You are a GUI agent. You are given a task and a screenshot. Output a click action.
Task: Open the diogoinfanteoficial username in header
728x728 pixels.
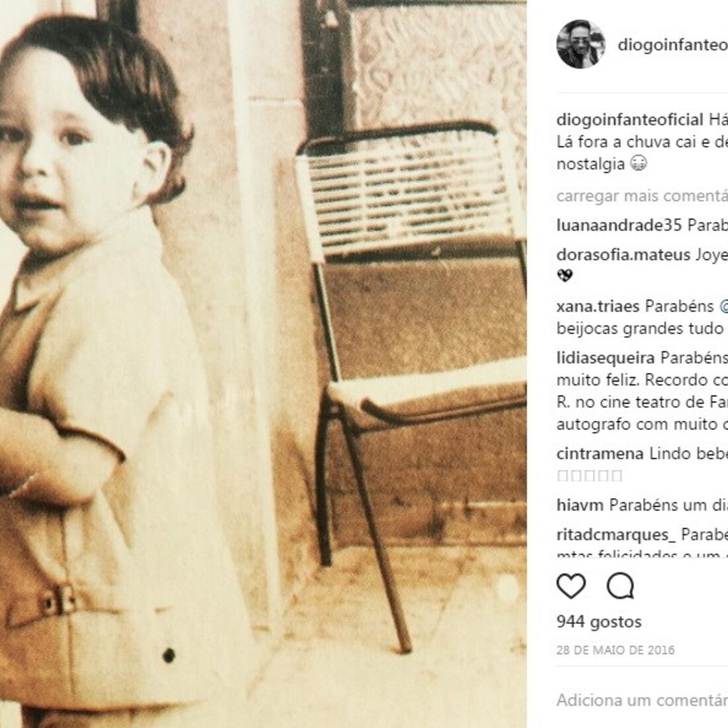673,44
